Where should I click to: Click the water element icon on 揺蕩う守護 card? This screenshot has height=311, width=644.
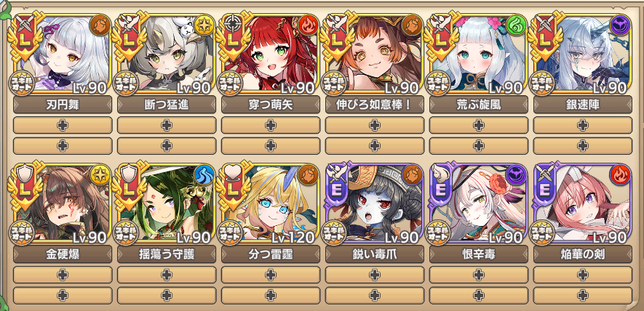(x=203, y=174)
